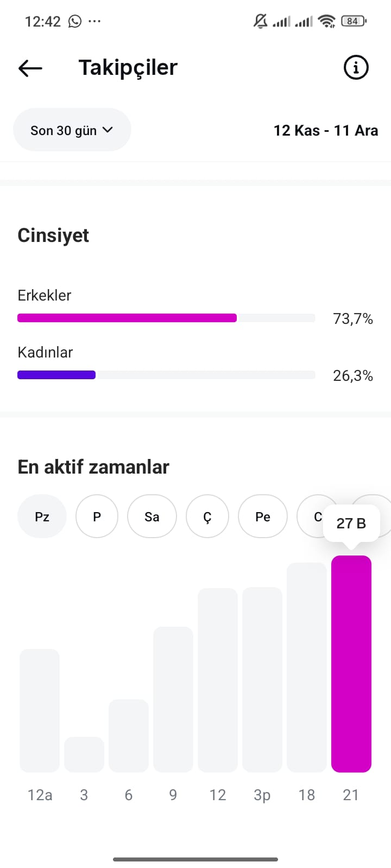391x868 pixels.
Task: Expand the Son 30 gün dropdown
Action: 72,130
